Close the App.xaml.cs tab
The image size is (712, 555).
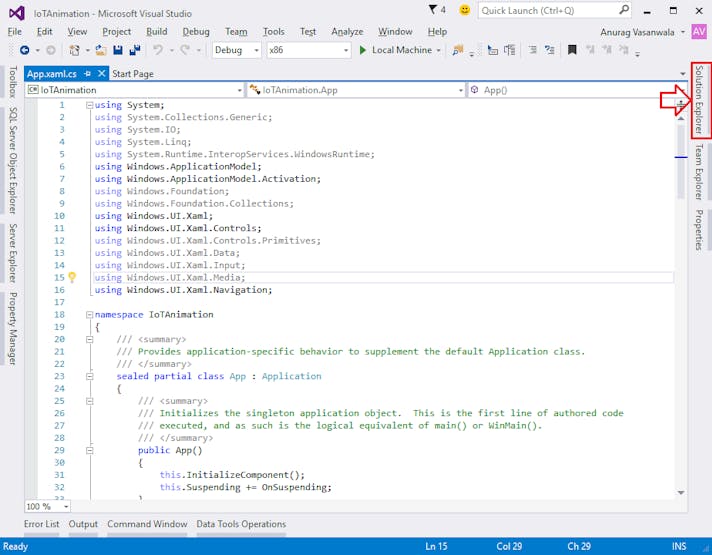pos(101,74)
